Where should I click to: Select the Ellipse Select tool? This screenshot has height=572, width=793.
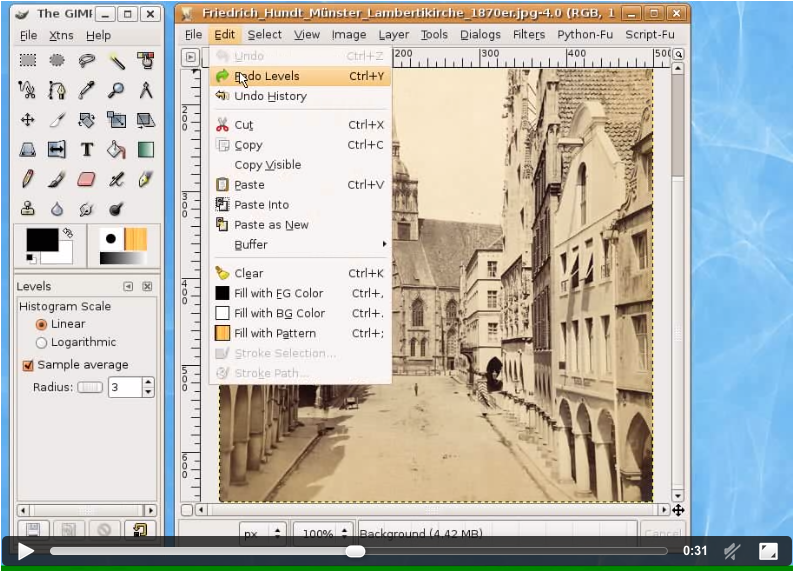tap(57, 61)
